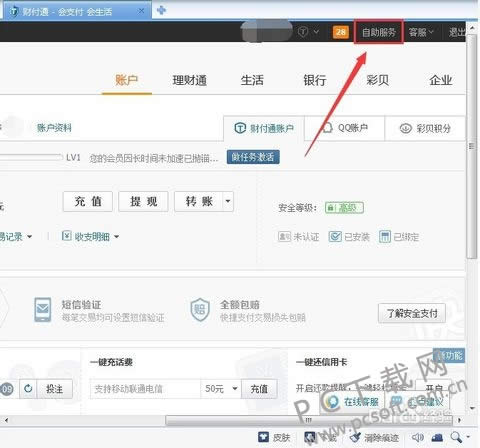Open 自助服务 in top bar

coord(379,32)
